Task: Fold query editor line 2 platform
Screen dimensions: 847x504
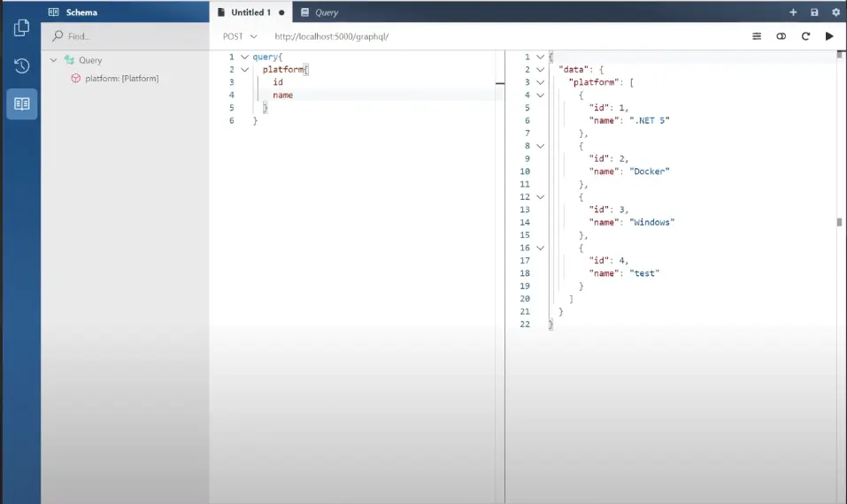Action: coord(244,70)
